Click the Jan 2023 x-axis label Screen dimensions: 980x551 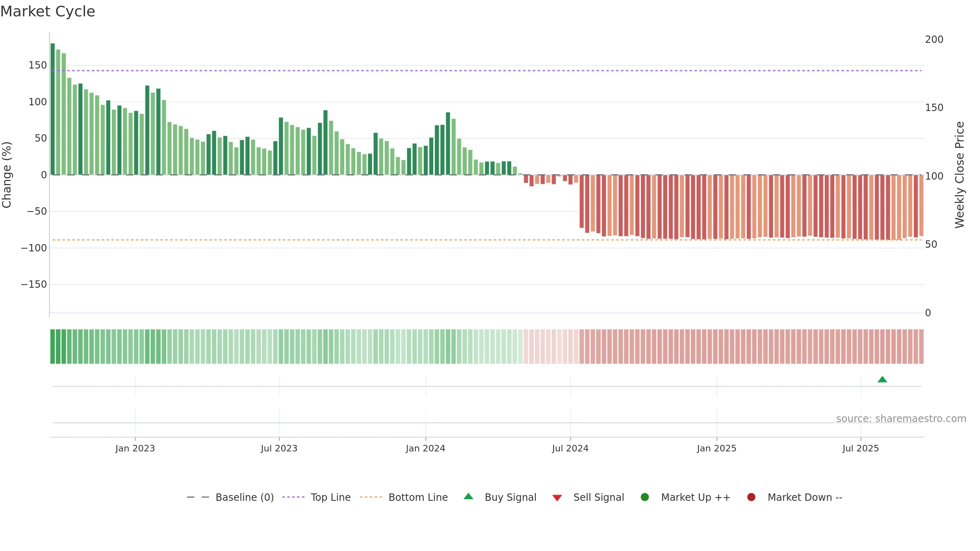[x=135, y=449]
